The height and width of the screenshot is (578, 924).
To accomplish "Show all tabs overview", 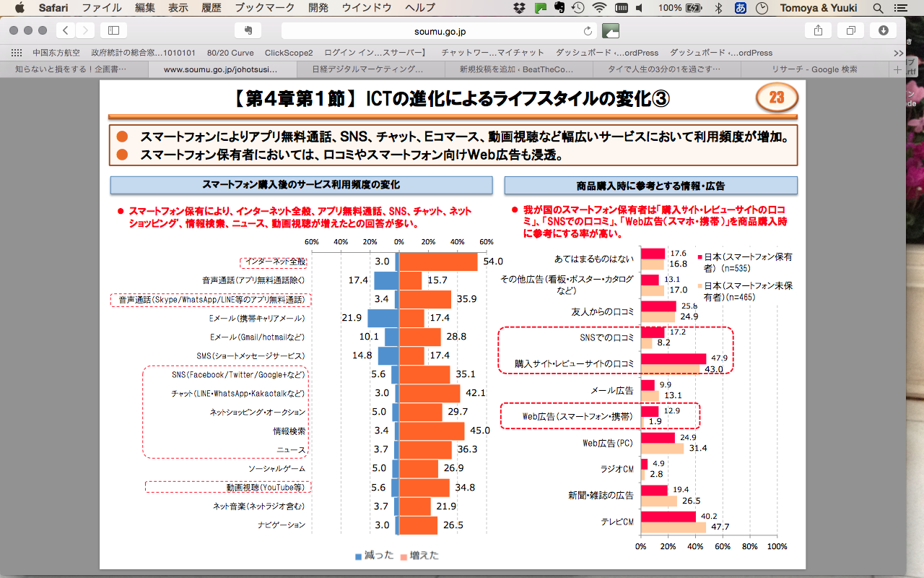I will pos(850,30).
